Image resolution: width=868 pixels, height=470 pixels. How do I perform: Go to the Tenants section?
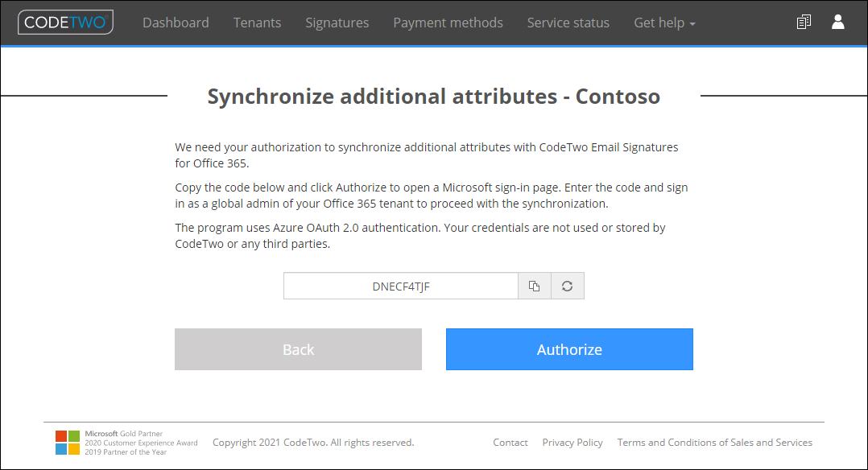(257, 23)
